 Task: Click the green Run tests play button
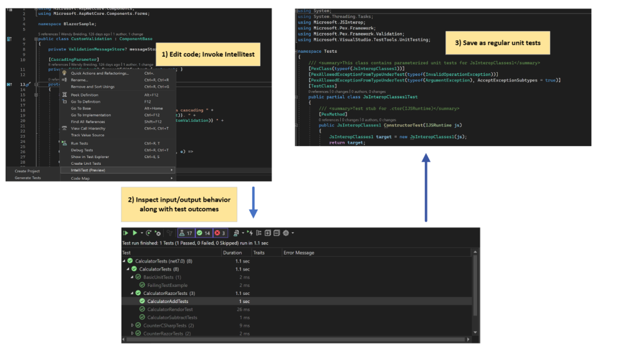[x=135, y=233]
